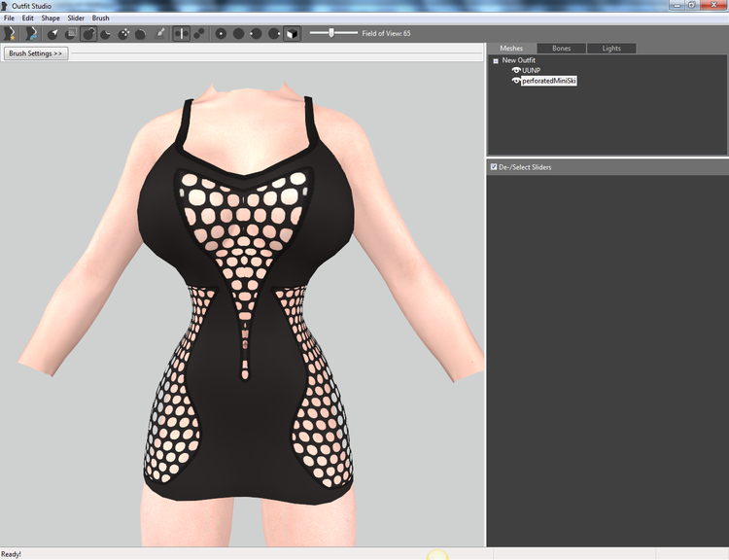Open the Slider menu

click(76, 18)
